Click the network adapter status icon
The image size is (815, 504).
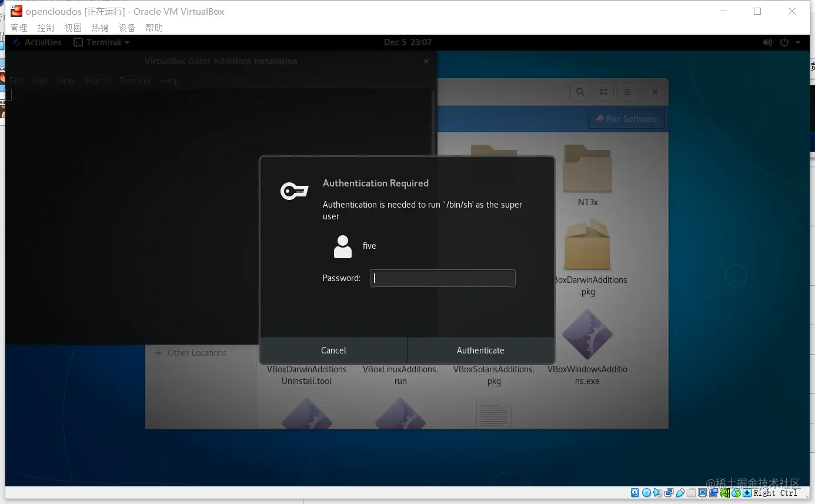tap(669, 493)
